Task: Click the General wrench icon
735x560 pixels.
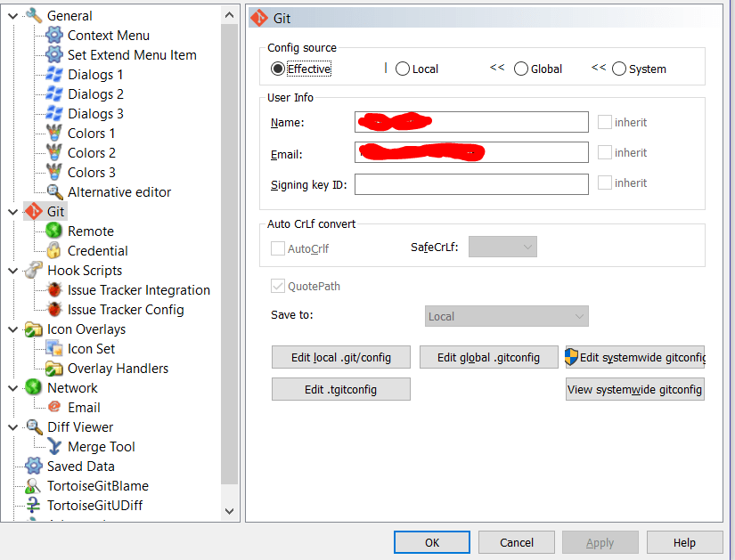Action: [x=34, y=15]
